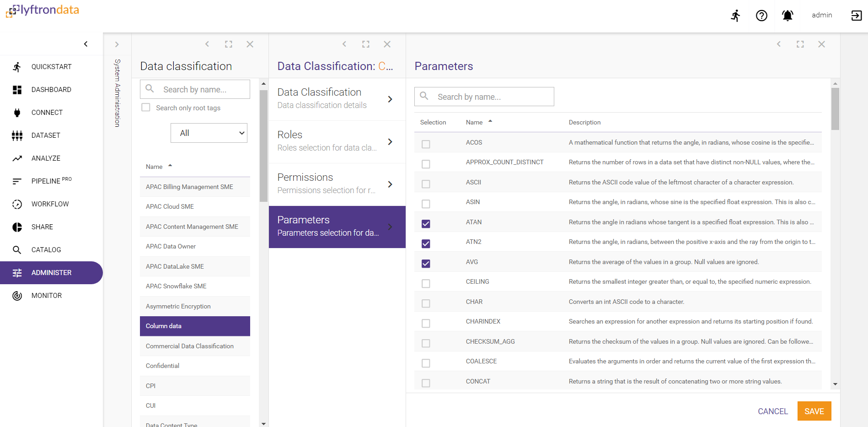Check the APPROX_COUNT_DISTINCT checkbox
868x427 pixels.
coord(426,164)
